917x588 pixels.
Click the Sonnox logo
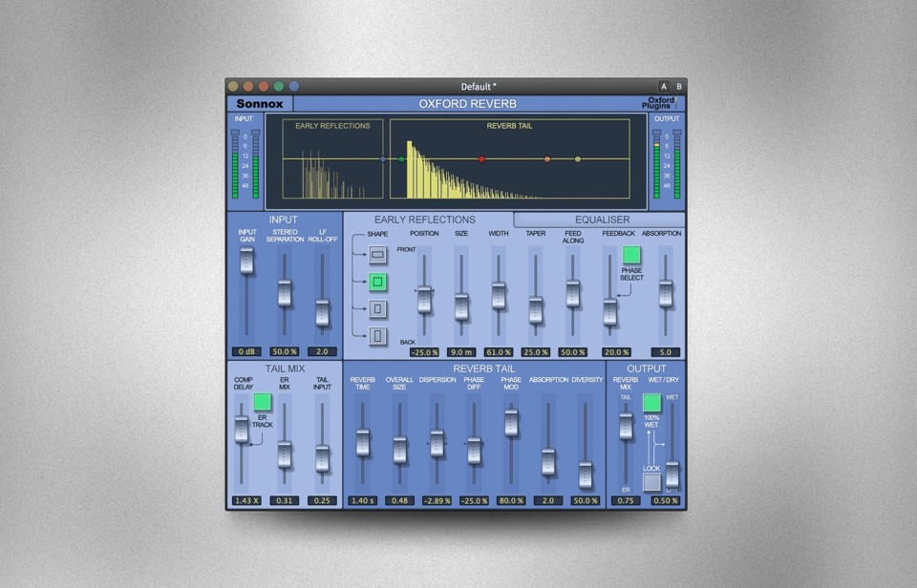(x=260, y=103)
